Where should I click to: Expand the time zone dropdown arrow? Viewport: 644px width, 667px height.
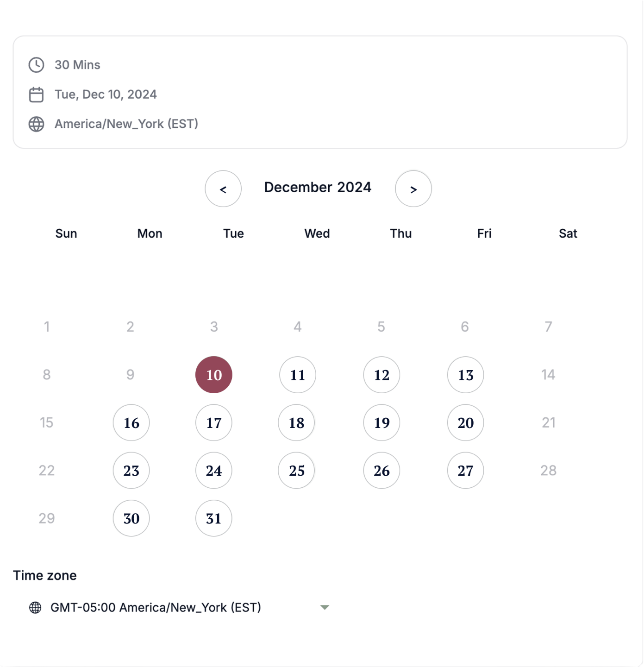tap(325, 607)
